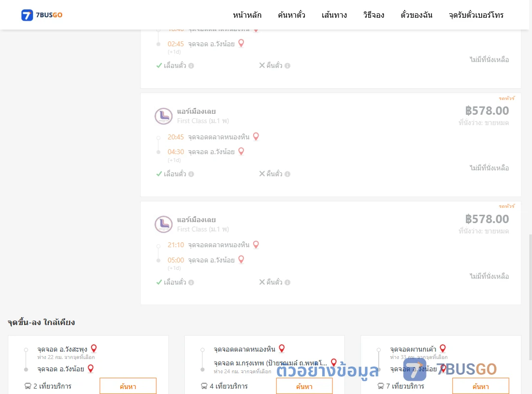
Task: Open เส้นทาง menu item
Action: (x=334, y=15)
